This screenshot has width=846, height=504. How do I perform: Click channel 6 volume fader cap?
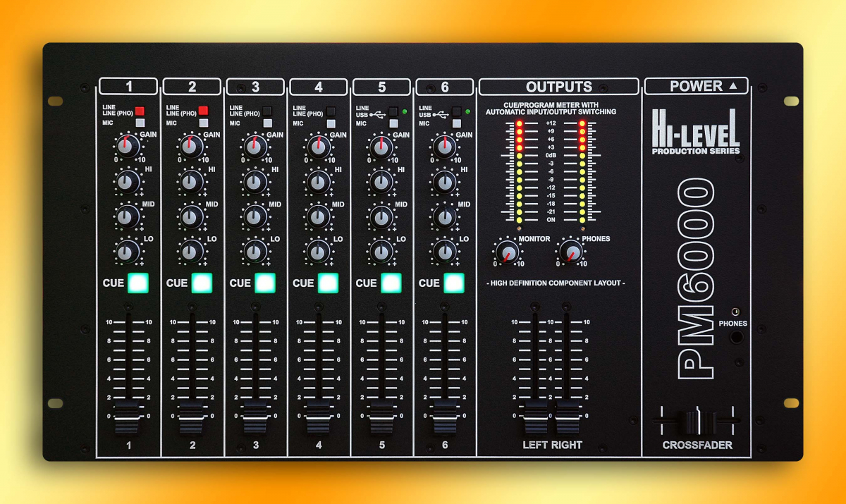444,418
